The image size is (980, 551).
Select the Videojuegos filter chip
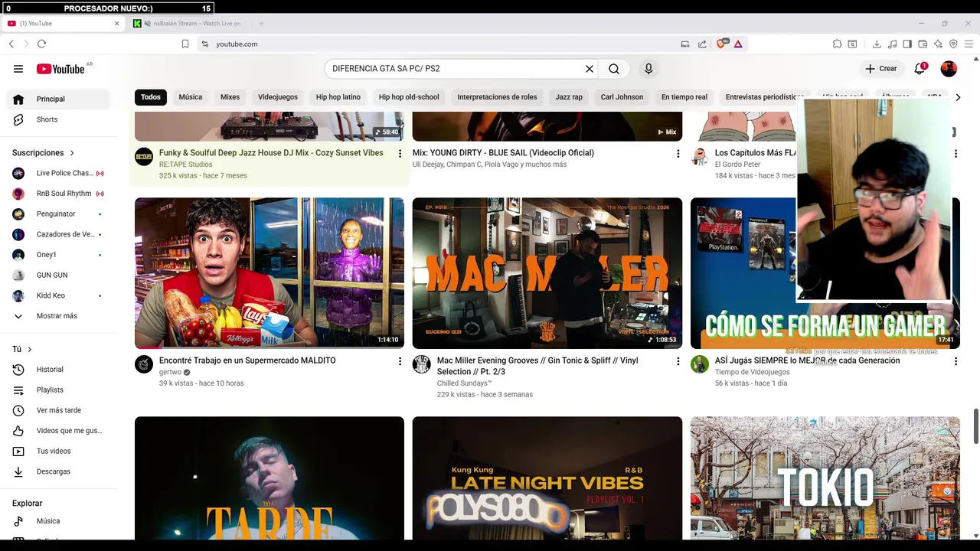pos(278,97)
